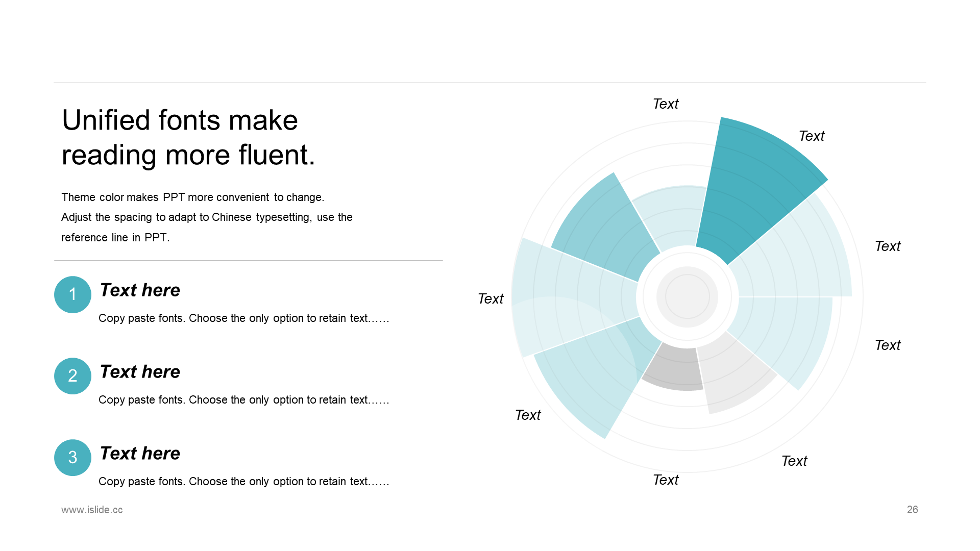Click the gray center circle of chart

coord(687,297)
